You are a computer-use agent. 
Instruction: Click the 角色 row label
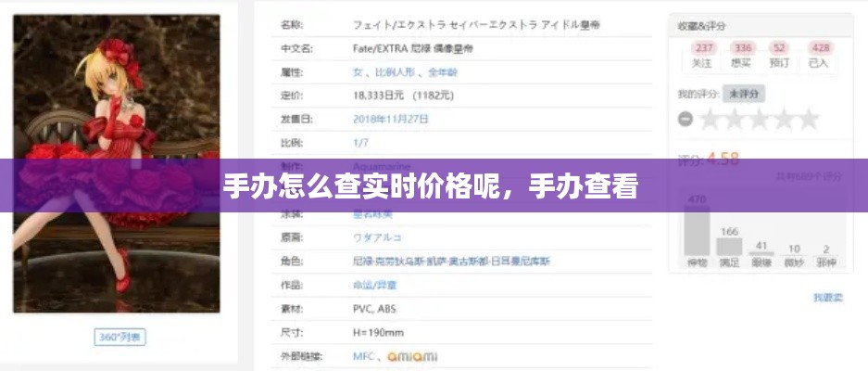point(292,262)
